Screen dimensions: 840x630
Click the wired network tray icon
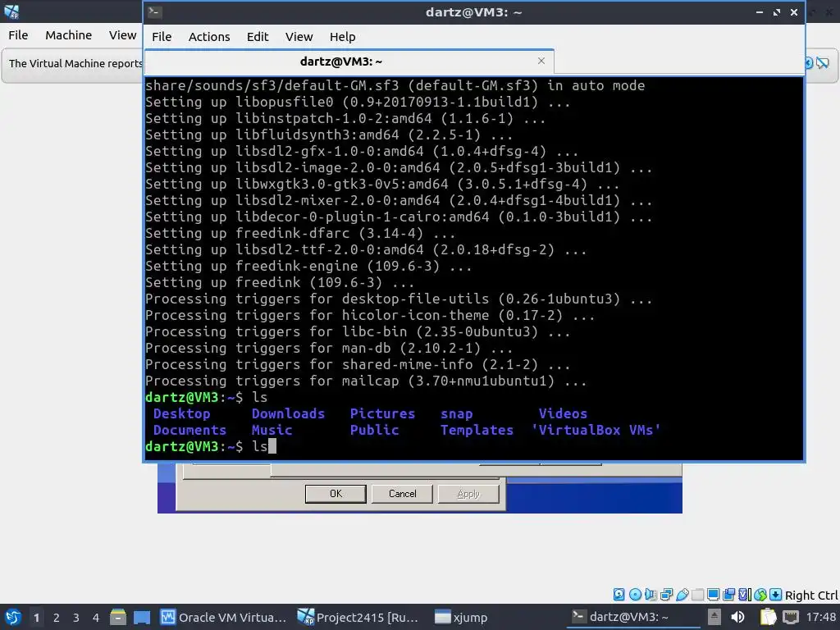pyautogui.click(x=791, y=617)
